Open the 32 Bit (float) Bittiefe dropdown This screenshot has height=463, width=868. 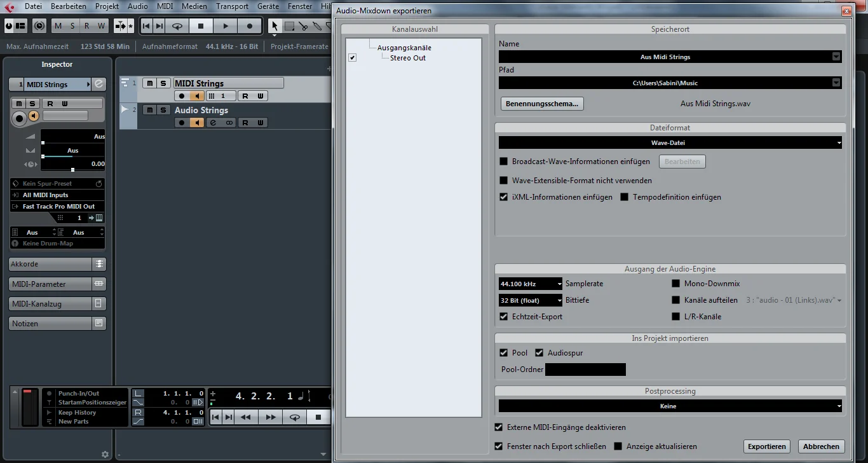pyautogui.click(x=531, y=300)
